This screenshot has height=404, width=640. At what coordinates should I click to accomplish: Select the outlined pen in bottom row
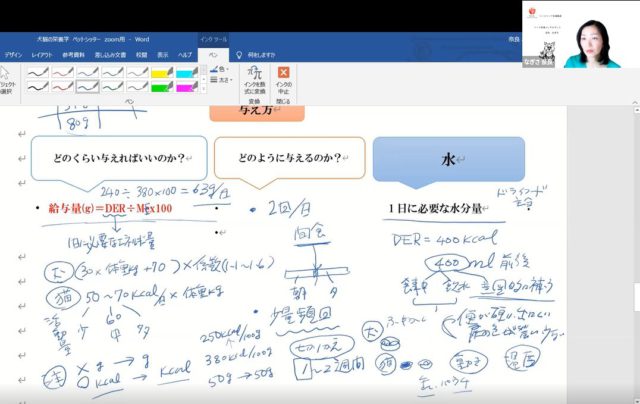coord(136,86)
